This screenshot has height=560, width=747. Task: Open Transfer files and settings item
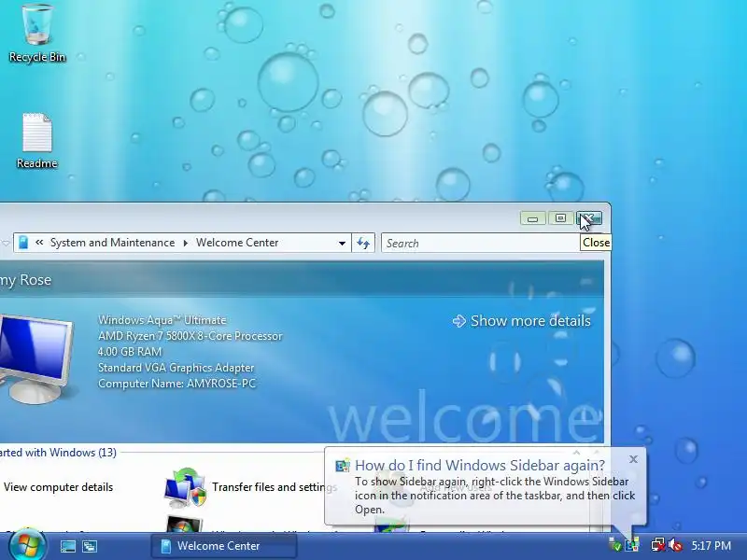(x=275, y=487)
